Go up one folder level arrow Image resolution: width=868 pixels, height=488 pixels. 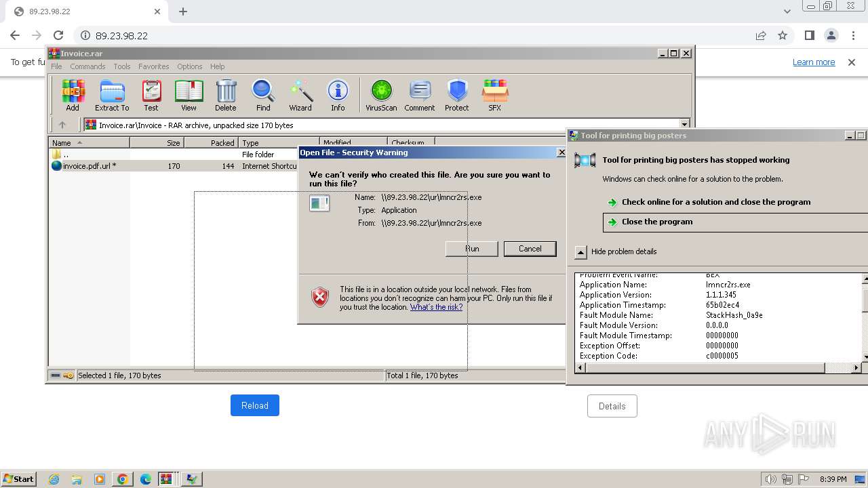pos(62,125)
